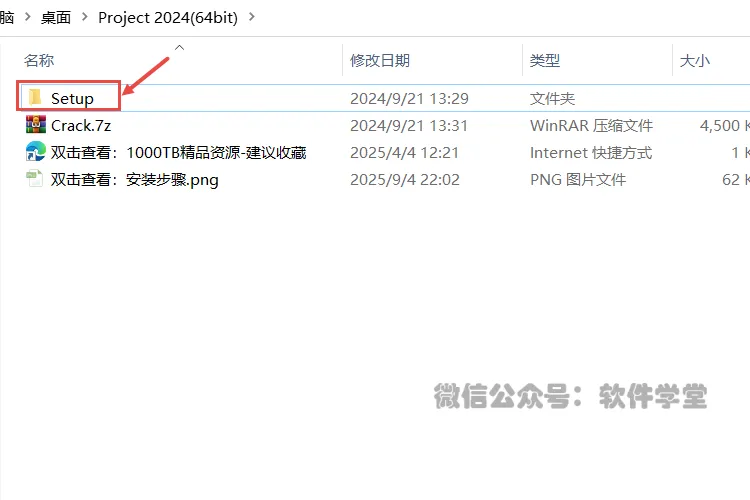750x500 pixels.
Task: Open the Setup folder icon
Action: 35,97
